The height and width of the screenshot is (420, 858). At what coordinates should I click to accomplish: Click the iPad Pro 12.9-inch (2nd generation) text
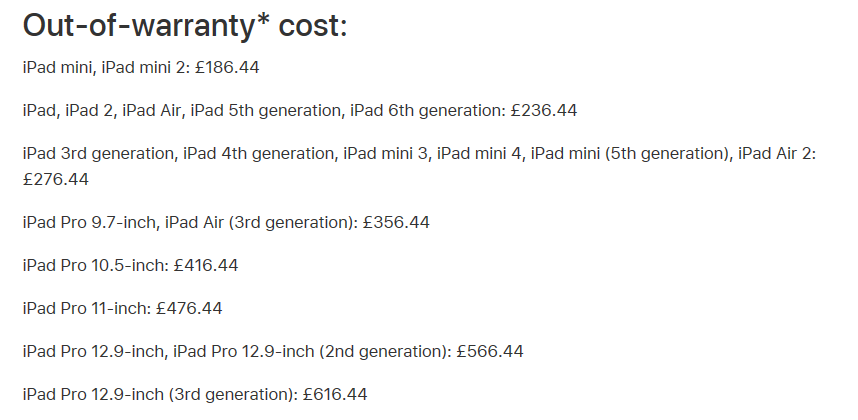point(312,351)
